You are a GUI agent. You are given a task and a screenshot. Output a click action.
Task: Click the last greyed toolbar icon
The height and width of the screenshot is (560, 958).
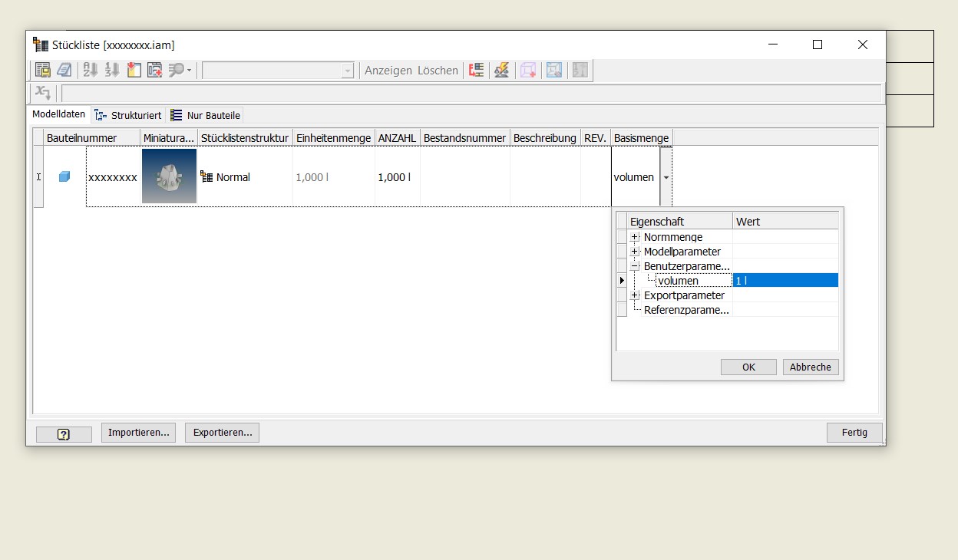tap(580, 70)
